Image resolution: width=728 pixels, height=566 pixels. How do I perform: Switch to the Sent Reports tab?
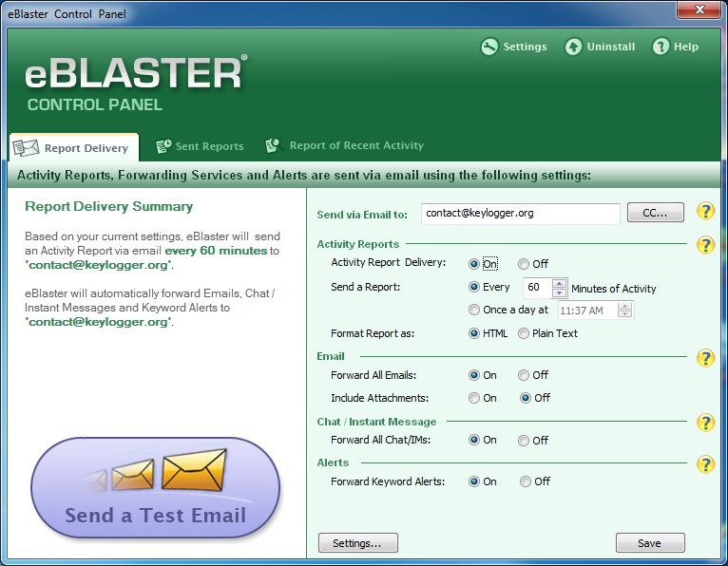pyautogui.click(x=200, y=146)
